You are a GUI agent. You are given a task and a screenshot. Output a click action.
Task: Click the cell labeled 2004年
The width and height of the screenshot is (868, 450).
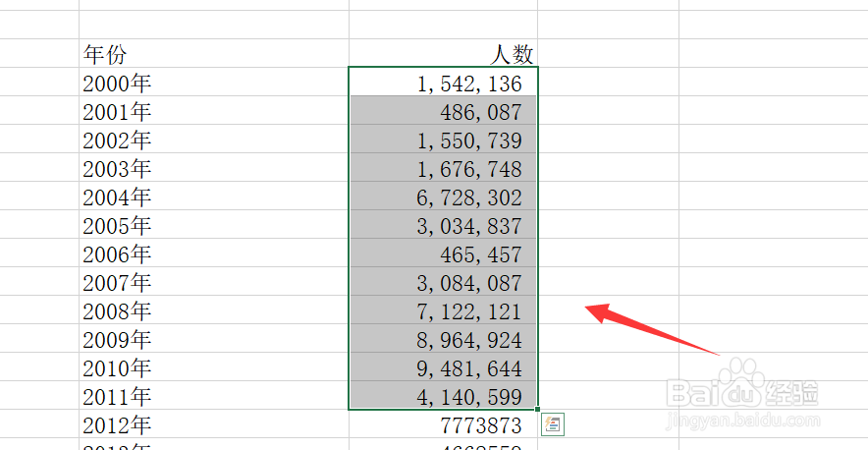(x=214, y=197)
